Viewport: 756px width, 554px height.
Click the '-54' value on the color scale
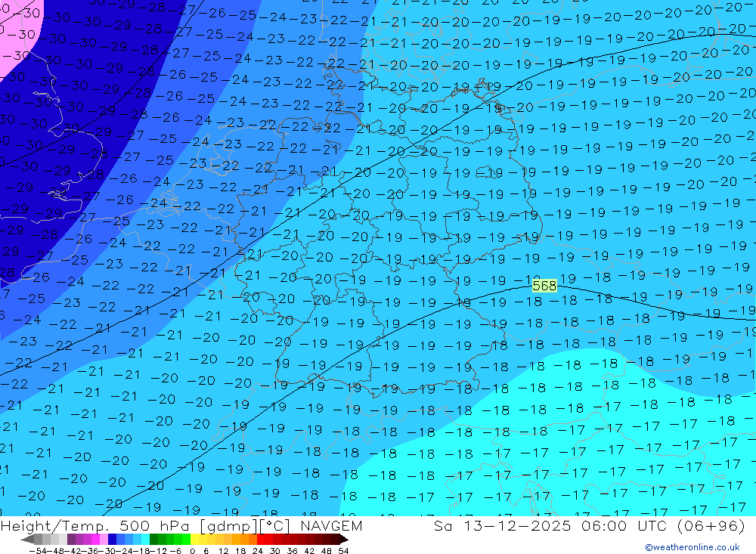pyautogui.click(x=38, y=551)
